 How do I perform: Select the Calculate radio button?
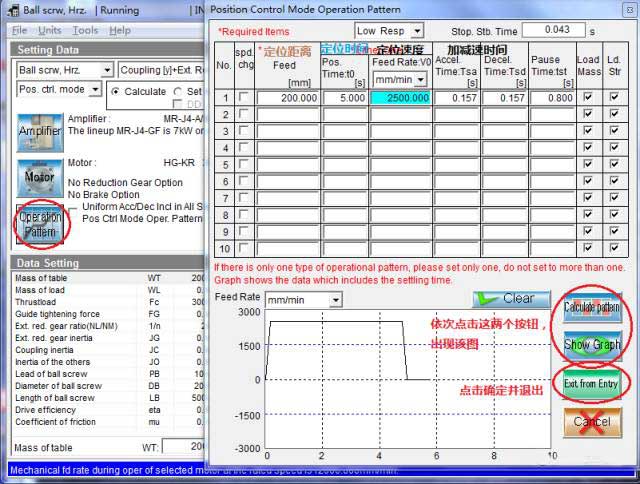[115, 91]
